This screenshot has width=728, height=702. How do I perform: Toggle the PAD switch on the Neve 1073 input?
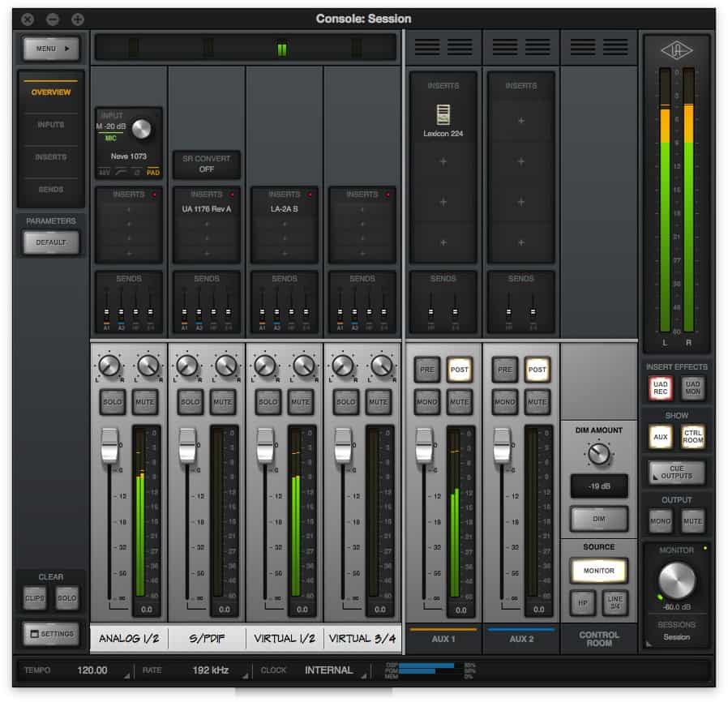(153, 173)
